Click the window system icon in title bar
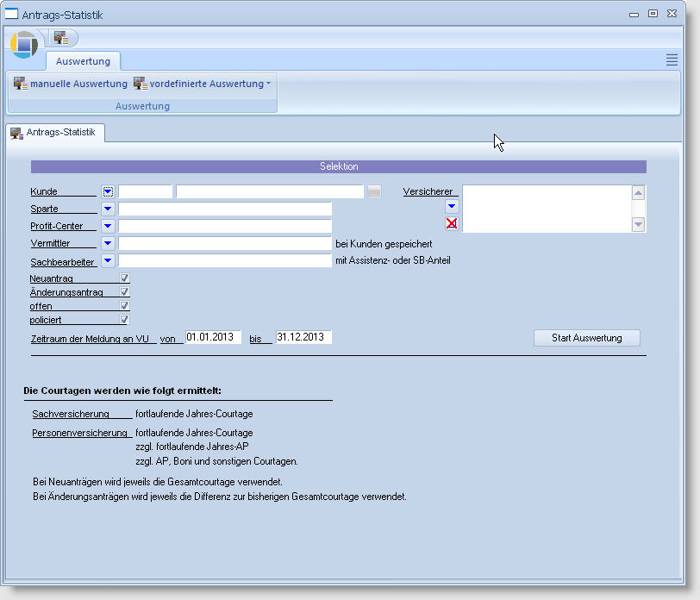This screenshot has height=600, width=700. click(x=12, y=14)
